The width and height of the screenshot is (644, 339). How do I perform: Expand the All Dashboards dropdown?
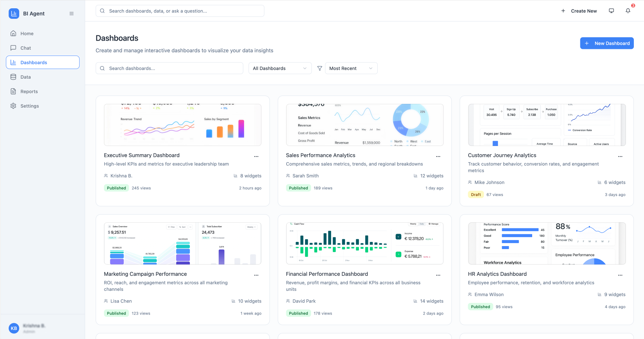click(280, 68)
